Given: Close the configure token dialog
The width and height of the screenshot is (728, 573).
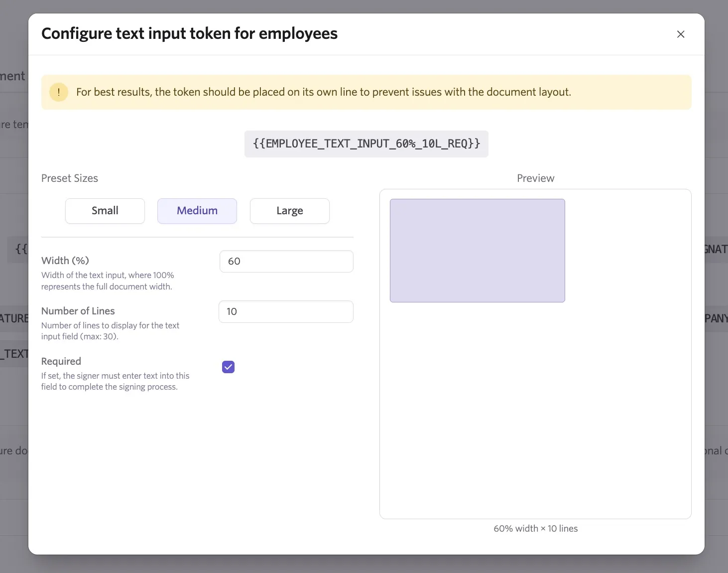Looking at the screenshot, I should [x=681, y=34].
